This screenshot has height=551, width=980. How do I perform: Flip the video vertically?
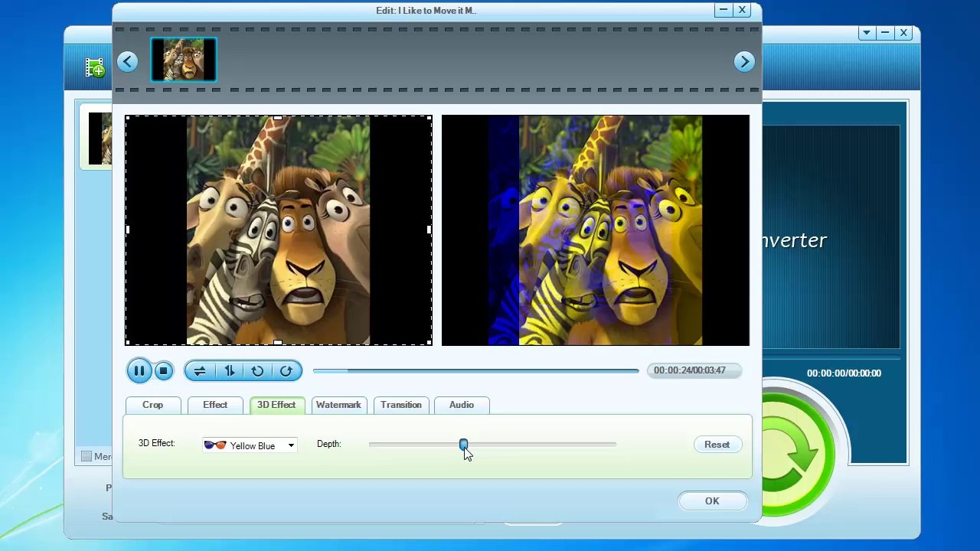click(229, 371)
